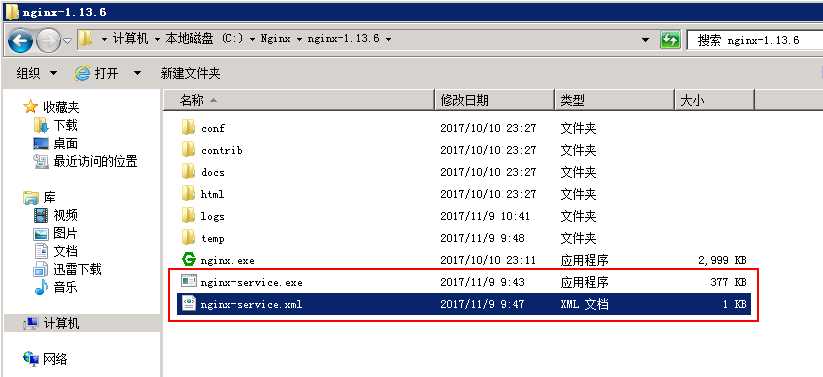The width and height of the screenshot is (823, 377).
Task: Click the 库 libraries icon in sidebar
Action: pyautogui.click(x=31, y=198)
